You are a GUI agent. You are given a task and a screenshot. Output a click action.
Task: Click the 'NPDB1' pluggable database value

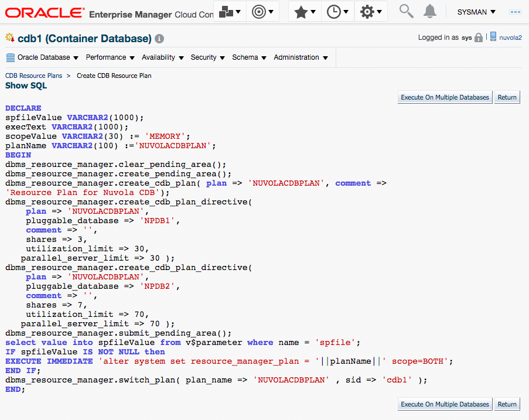pos(157,221)
